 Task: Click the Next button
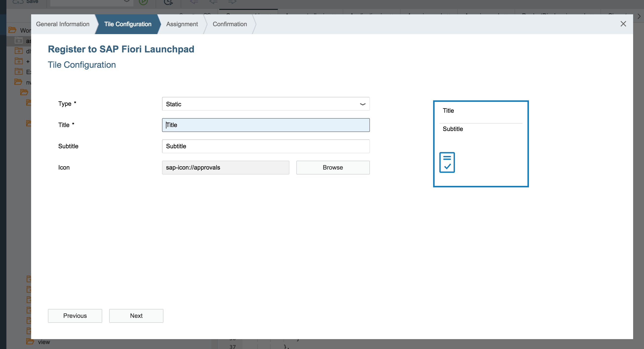pos(136,316)
